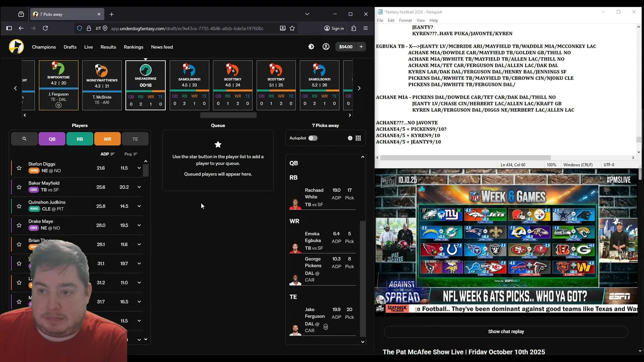Open Notepad Format menu
This screenshot has width=644, height=362.
point(406,20)
